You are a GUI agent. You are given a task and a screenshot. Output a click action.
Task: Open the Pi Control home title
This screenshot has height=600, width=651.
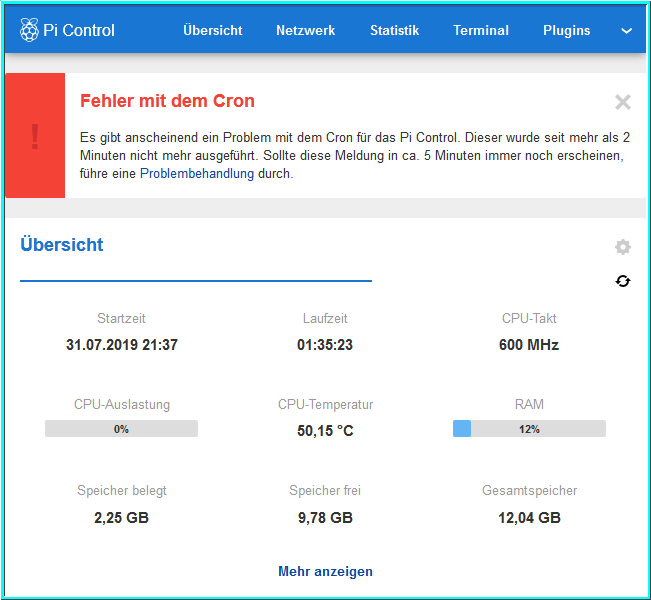pos(78,30)
